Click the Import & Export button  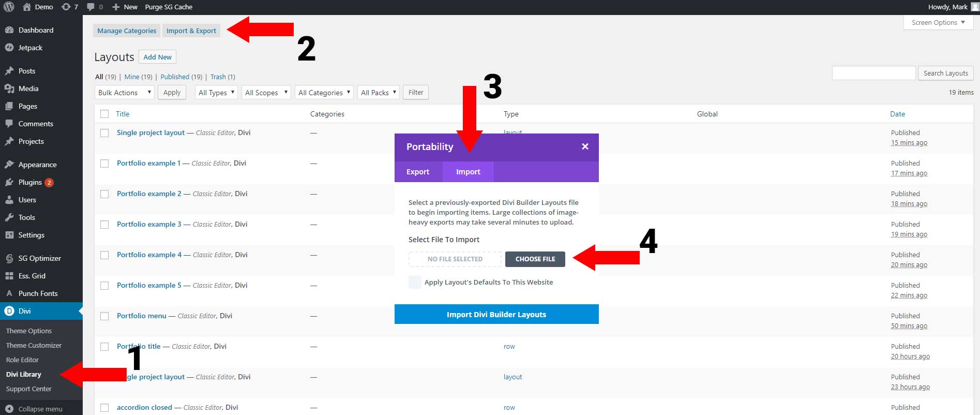click(x=191, y=31)
